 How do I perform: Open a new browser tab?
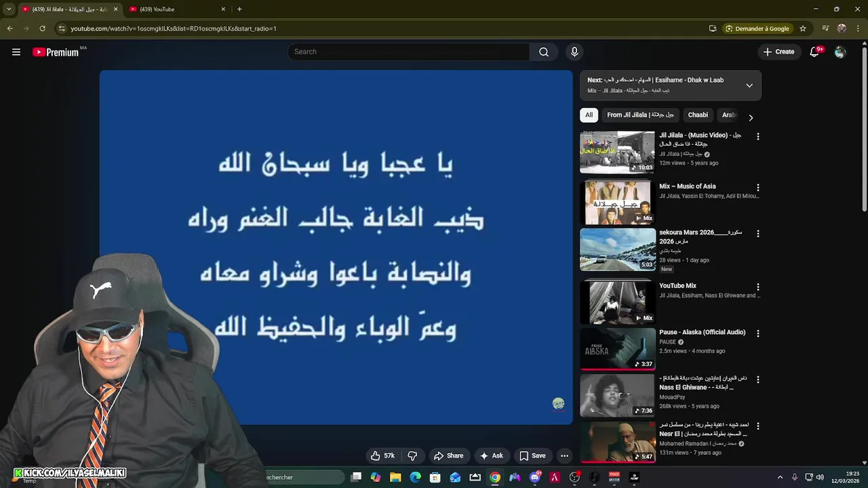[239, 9]
